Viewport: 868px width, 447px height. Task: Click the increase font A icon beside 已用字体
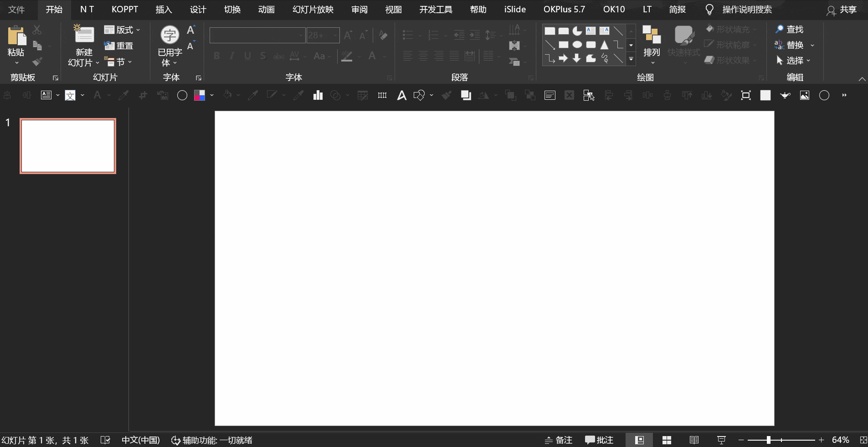coord(191,30)
